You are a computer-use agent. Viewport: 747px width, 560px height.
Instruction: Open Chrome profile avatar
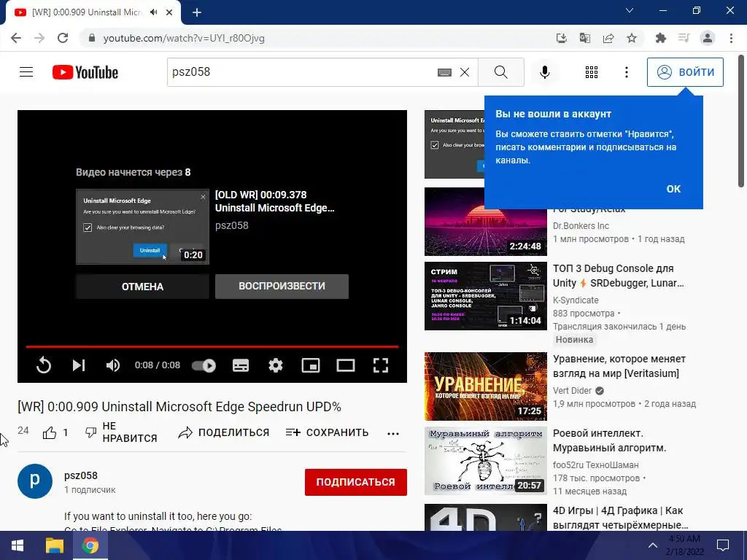708,38
